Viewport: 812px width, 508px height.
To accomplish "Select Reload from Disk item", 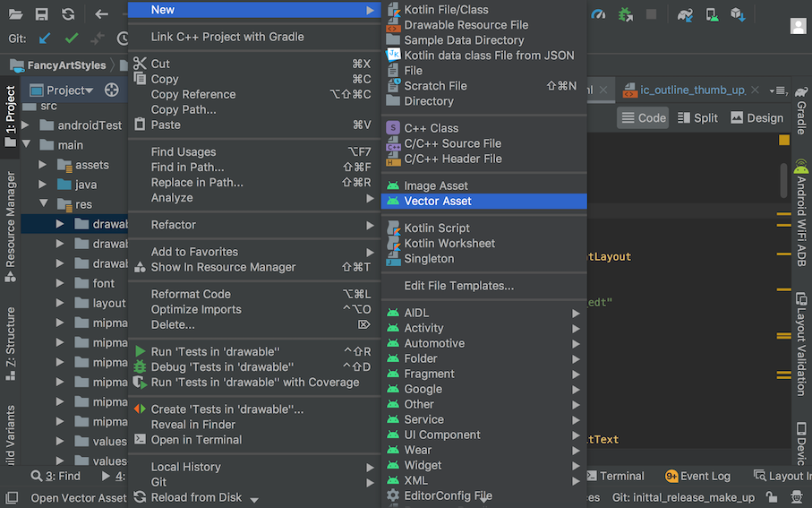I will (254, 497).
